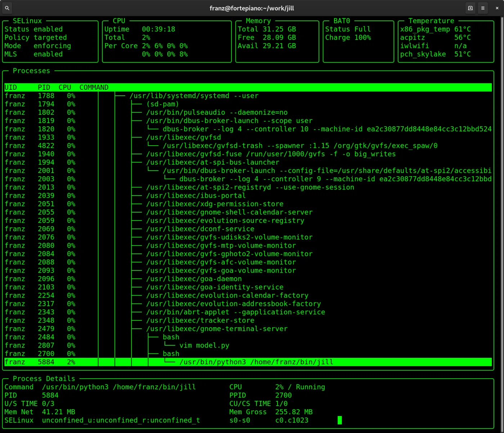Select the gnome-terminal-server process row

[x=248, y=329]
